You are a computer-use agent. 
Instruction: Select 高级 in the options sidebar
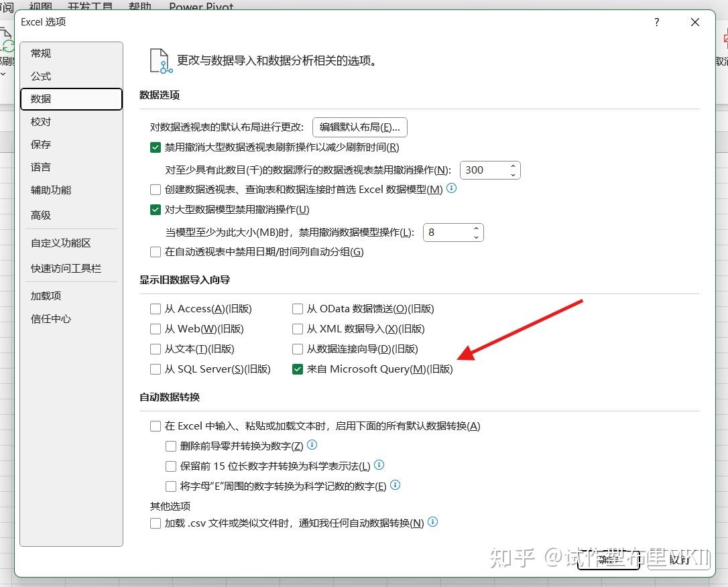pos(40,214)
